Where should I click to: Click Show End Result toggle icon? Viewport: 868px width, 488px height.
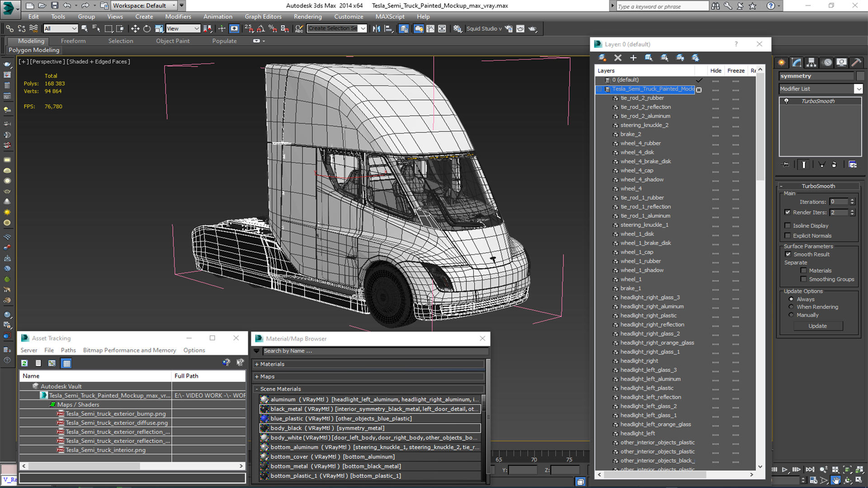pos(804,165)
